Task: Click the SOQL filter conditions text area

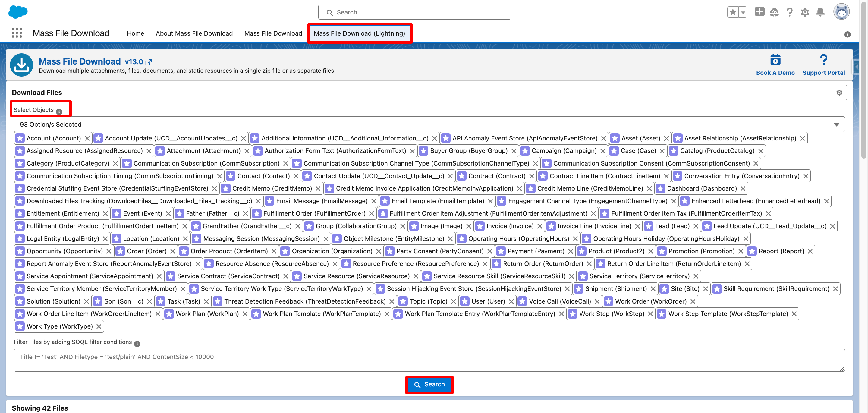Action: [x=429, y=360]
